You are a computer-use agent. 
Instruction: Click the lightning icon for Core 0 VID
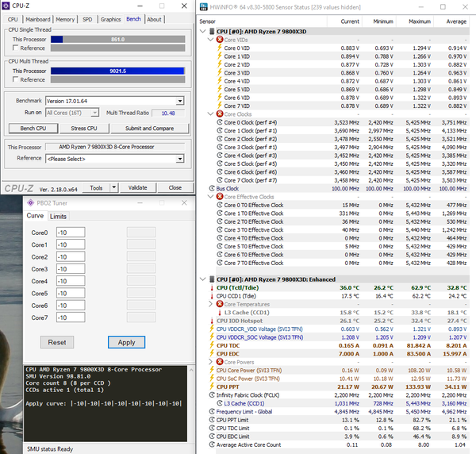tap(220, 48)
